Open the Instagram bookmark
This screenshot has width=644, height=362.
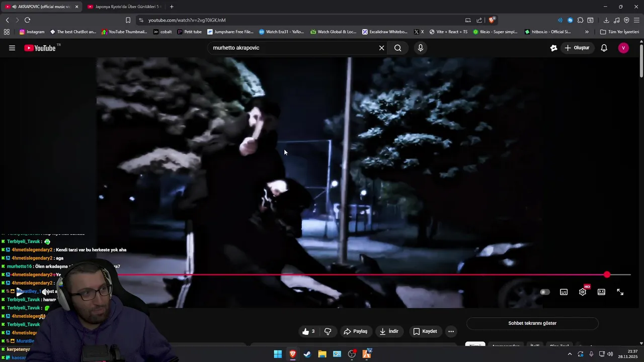click(32, 32)
